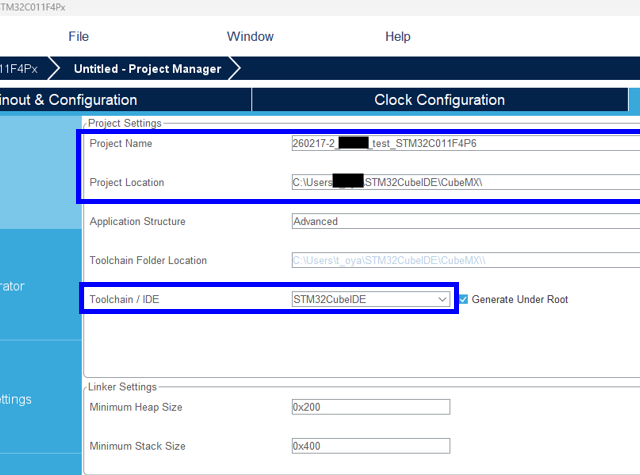
Task: Expand the Toolchain / IDE dropdown arrow
Action: click(442, 299)
